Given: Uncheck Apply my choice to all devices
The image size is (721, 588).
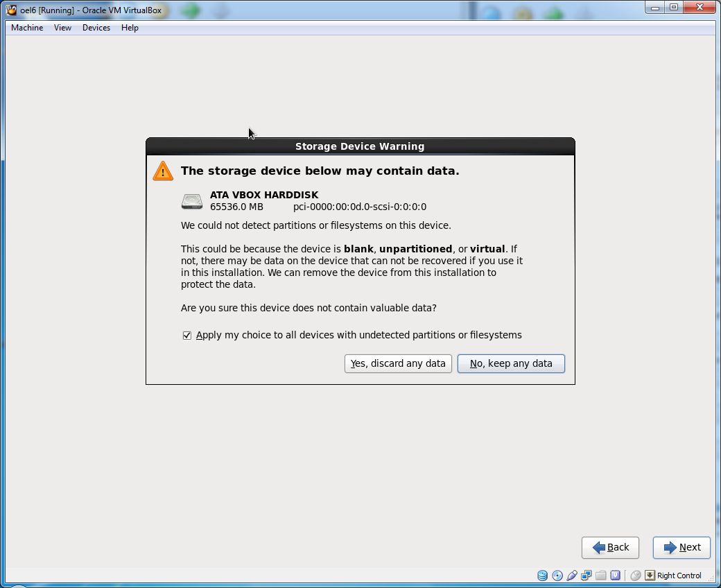Looking at the screenshot, I should (x=186, y=335).
